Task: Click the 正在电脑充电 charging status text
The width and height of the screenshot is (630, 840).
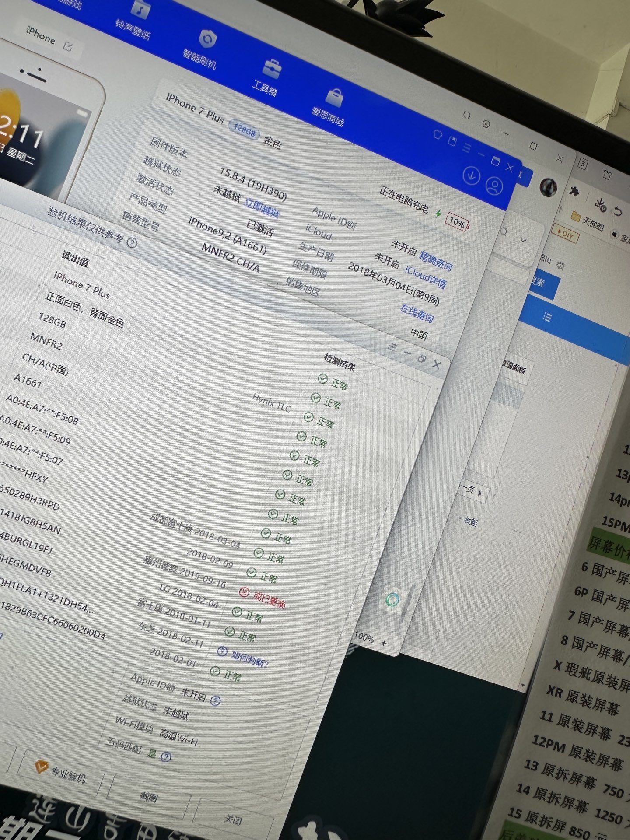Action: (403, 199)
